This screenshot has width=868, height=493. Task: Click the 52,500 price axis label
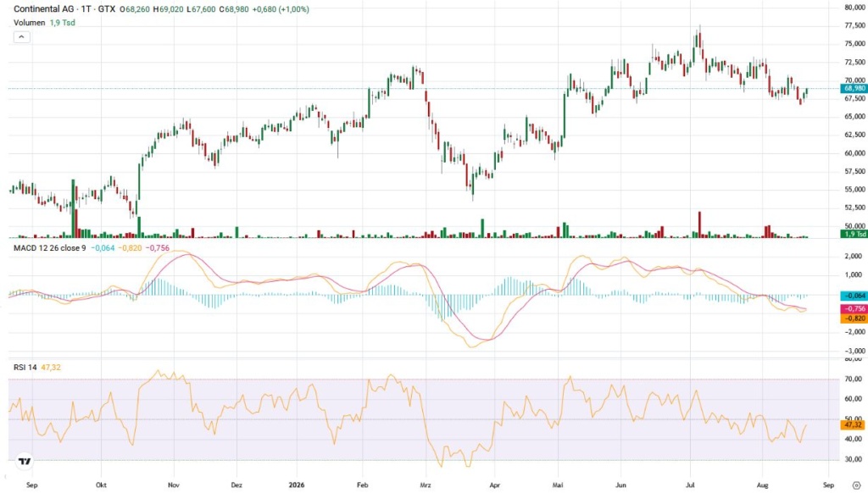tap(855, 208)
